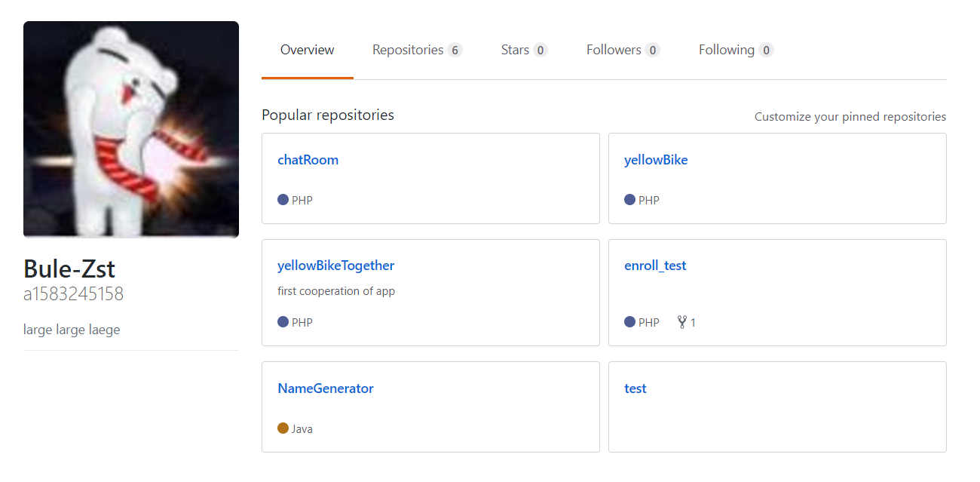This screenshot has width=980, height=482.
Task: Open the test repository link
Action: [635, 388]
